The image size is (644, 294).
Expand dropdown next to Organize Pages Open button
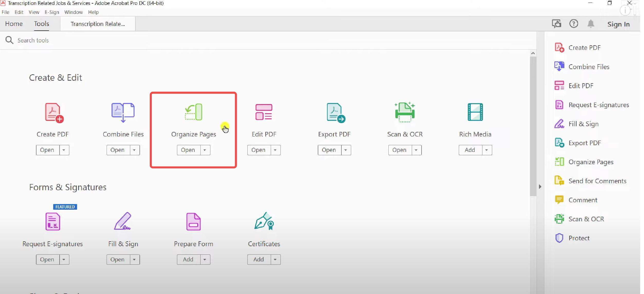coord(204,150)
